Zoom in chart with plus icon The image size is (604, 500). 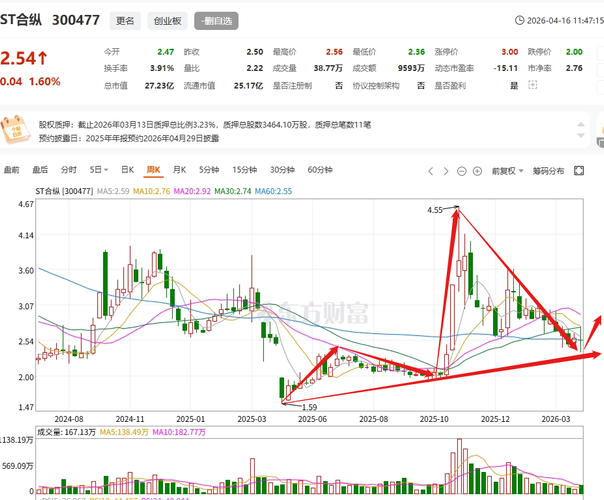tap(477, 171)
